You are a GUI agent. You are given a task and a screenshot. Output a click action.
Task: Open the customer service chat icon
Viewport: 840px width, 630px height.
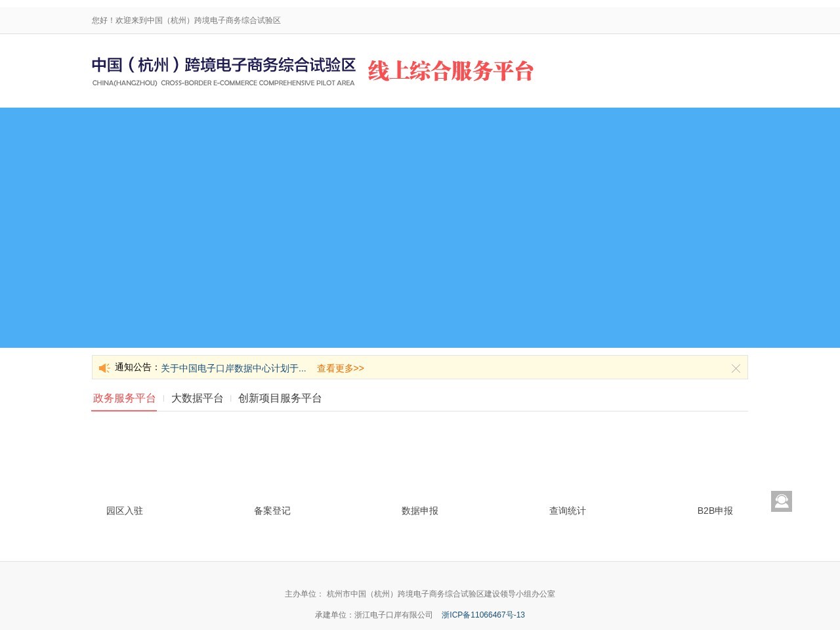(782, 501)
